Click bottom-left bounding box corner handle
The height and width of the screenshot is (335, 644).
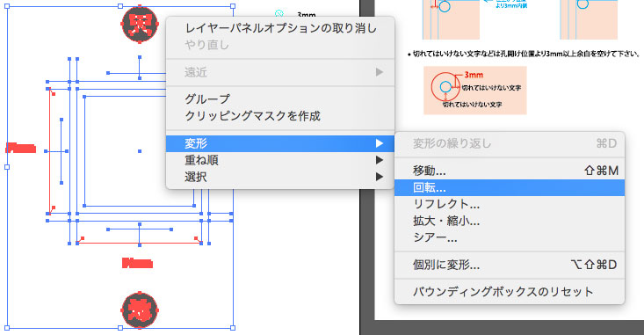[7, 328]
